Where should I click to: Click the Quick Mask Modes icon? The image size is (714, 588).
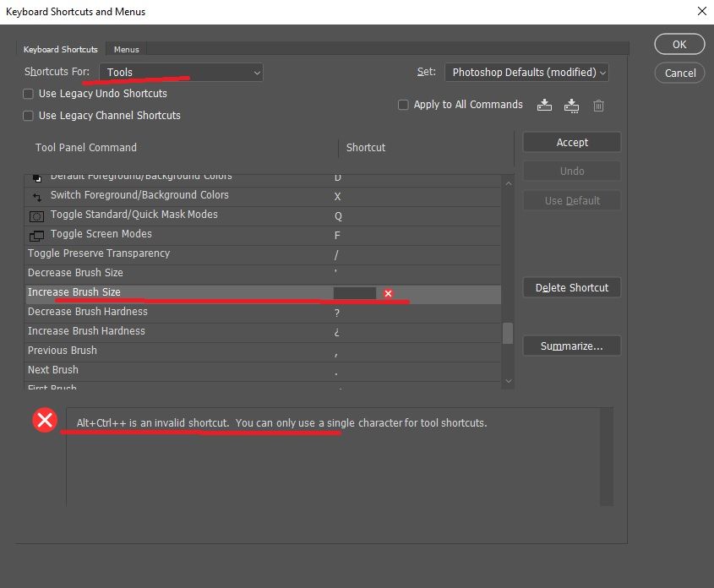pyautogui.click(x=35, y=215)
